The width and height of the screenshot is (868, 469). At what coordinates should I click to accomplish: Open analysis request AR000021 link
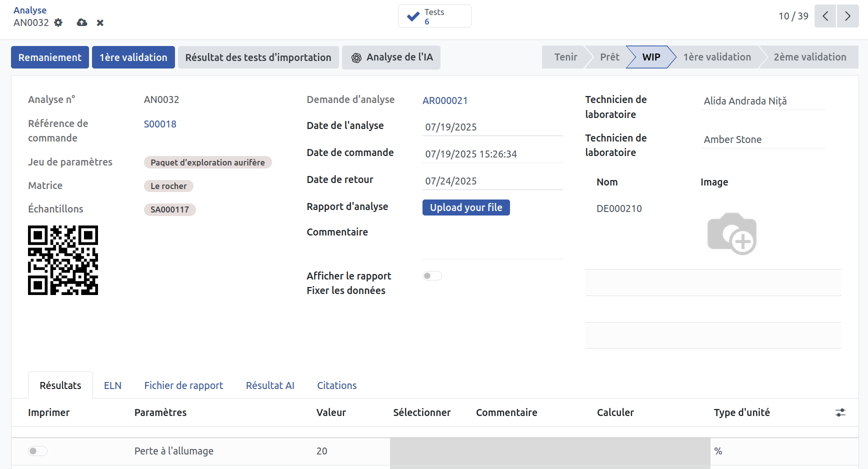445,100
